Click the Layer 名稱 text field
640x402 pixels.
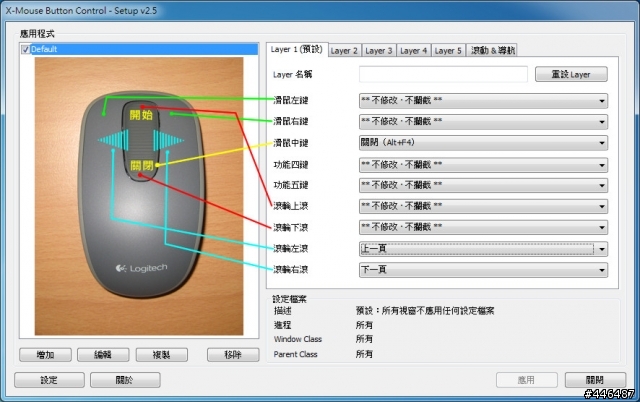click(443, 74)
